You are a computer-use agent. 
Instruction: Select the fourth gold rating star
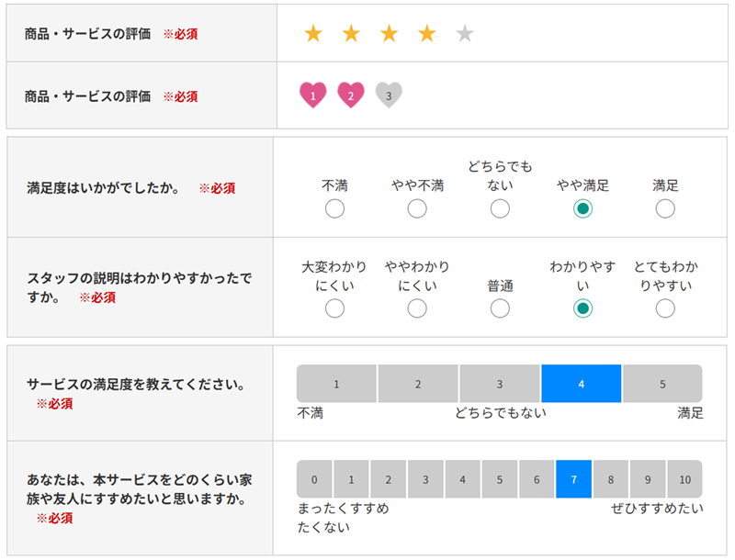427,34
